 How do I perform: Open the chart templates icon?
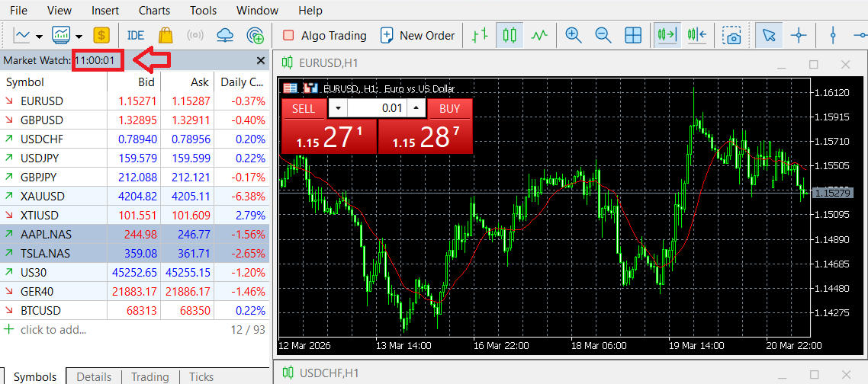[x=61, y=35]
